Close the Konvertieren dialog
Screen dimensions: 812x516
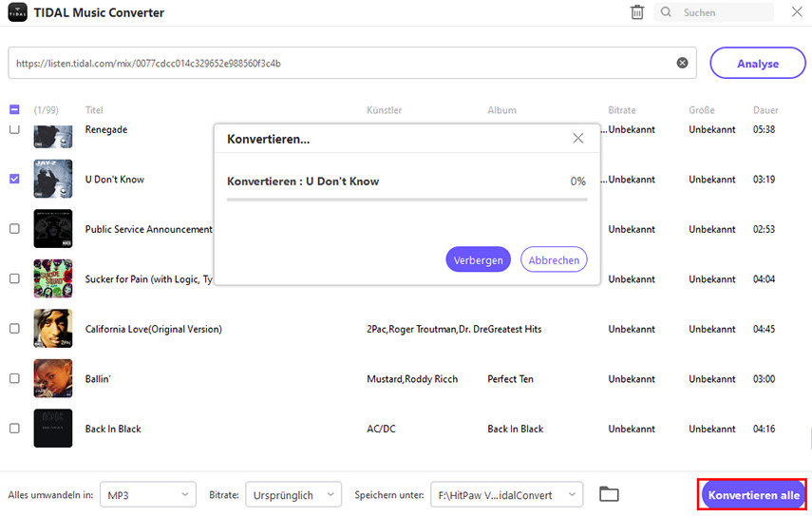point(578,139)
